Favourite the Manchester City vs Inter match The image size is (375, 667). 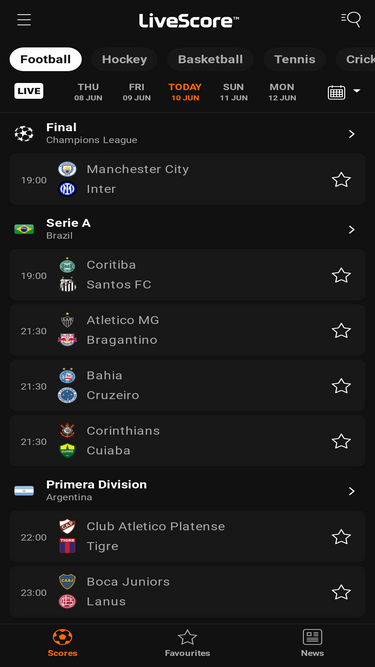tap(341, 180)
